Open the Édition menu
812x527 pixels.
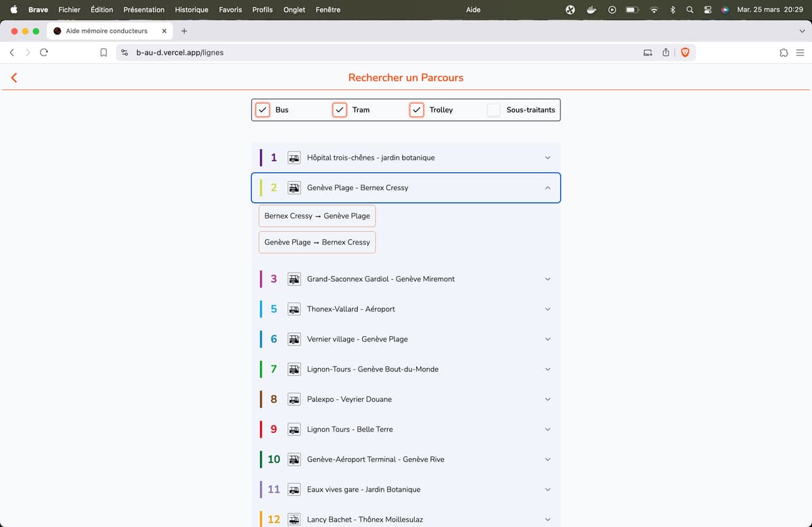[x=101, y=9]
